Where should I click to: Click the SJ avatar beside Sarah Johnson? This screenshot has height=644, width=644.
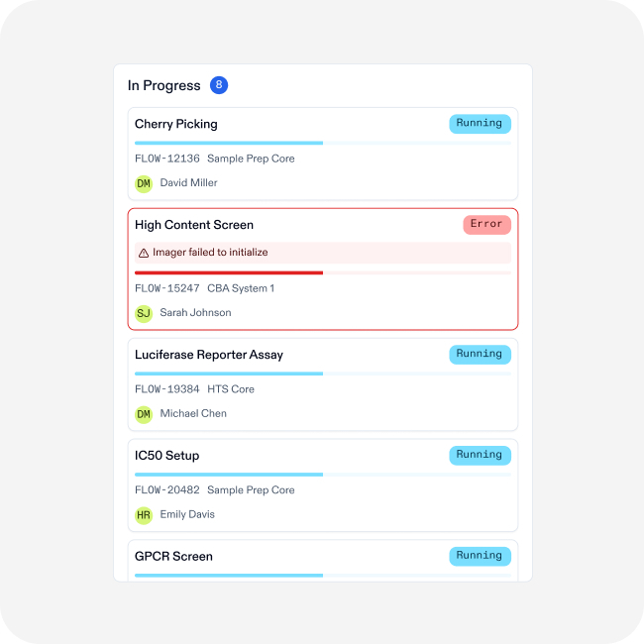[x=144, y=313]
